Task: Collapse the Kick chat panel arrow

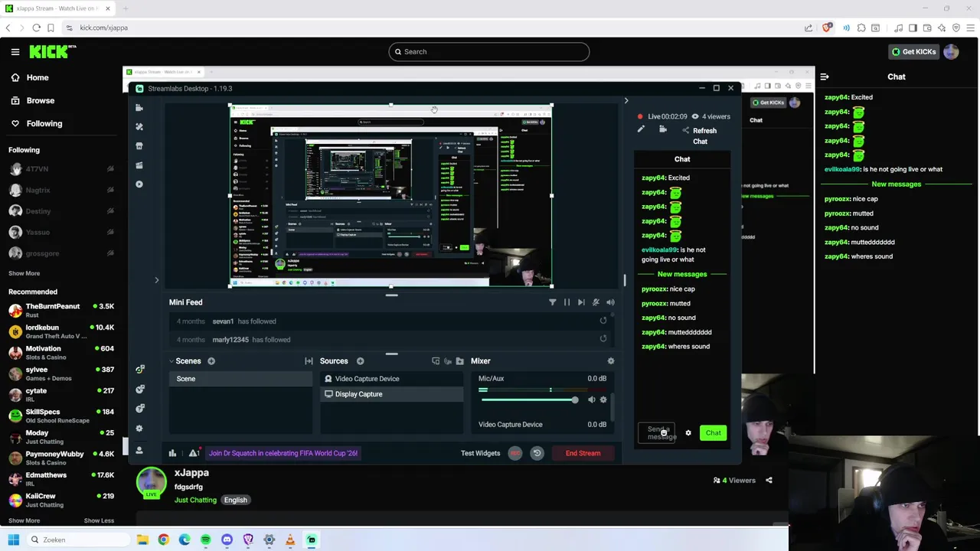Action: [825, 77]
